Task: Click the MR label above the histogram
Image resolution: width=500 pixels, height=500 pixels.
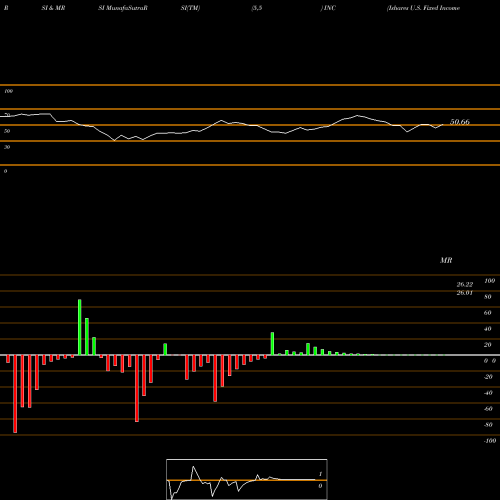Action: tap(446, 260)
